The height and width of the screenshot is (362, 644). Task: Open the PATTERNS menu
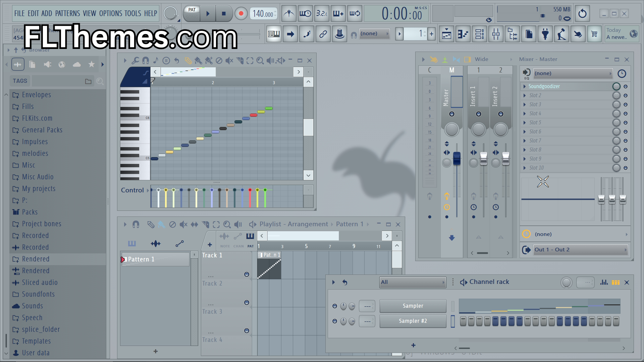pyautogui.click(x=68, y=13)
